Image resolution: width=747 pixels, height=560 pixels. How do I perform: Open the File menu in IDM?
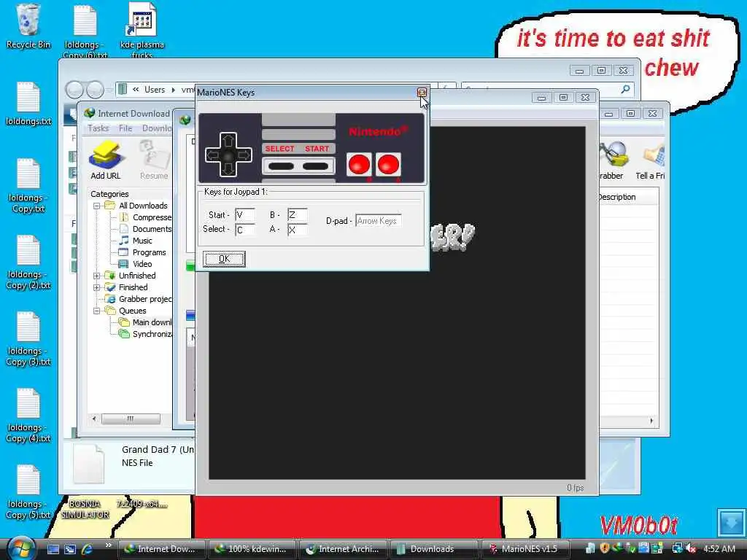[125, 128]
